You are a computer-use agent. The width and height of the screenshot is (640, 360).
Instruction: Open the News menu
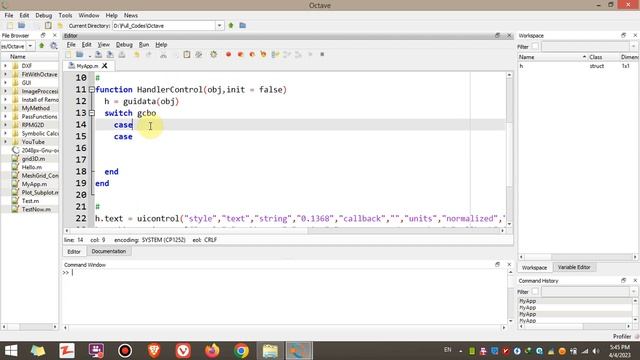click(131, 15)
